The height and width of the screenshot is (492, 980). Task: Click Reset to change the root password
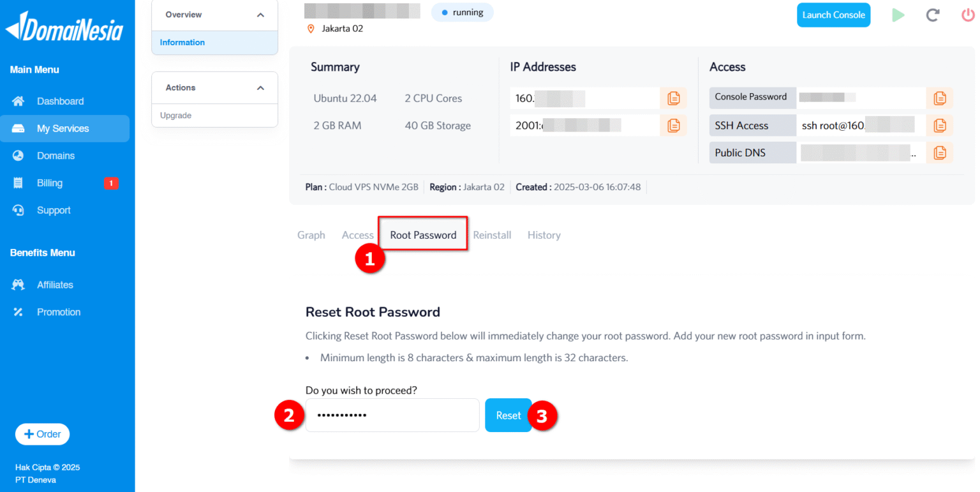click(508, 415)
